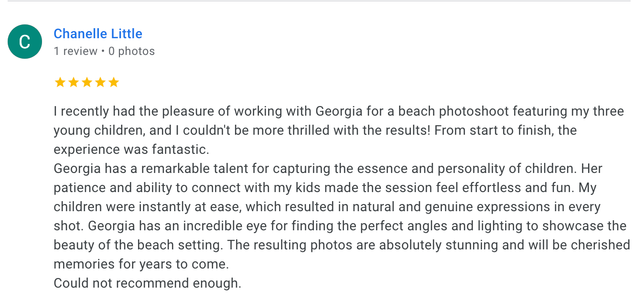This screenshot has height=301, width=644.
Task: Click the "0 photos" count text
Action: pyautogui.click(x=131, y=51)
